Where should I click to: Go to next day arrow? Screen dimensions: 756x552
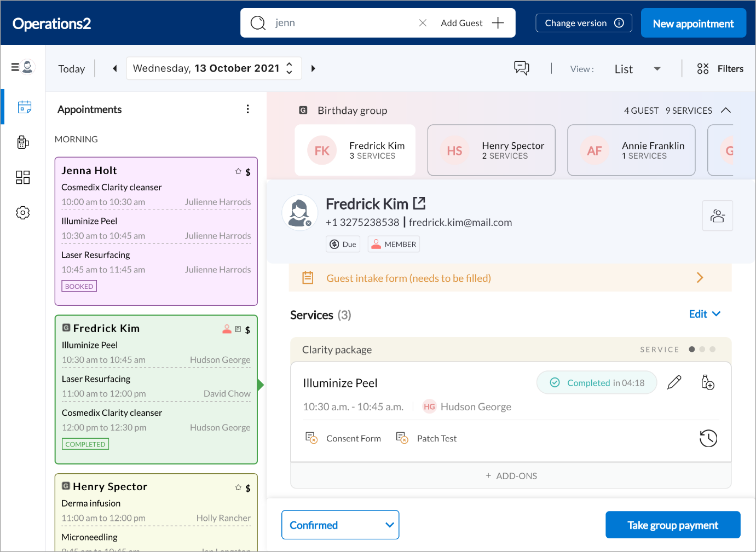coord(313,68)
